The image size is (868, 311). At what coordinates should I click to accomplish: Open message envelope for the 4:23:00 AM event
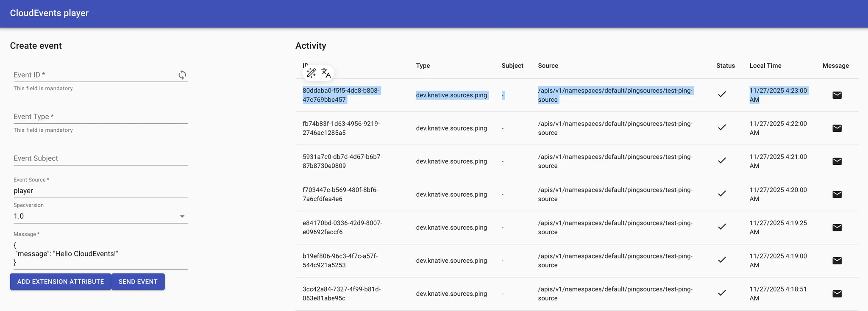(837, 95)
